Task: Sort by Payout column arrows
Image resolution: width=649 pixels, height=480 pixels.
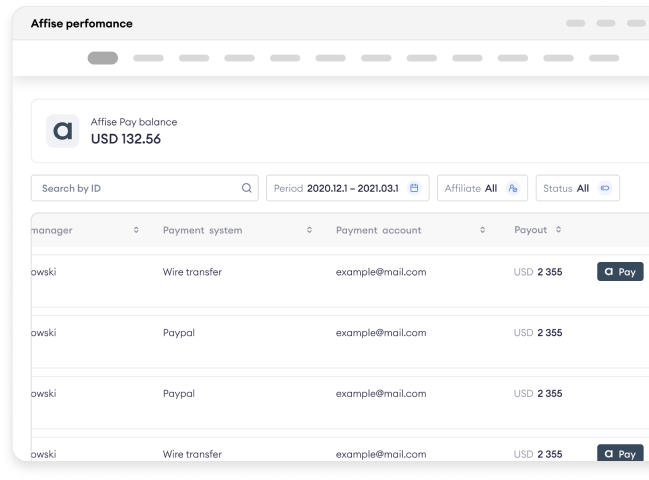Action: pyautogui.click(x=558, y=230)
